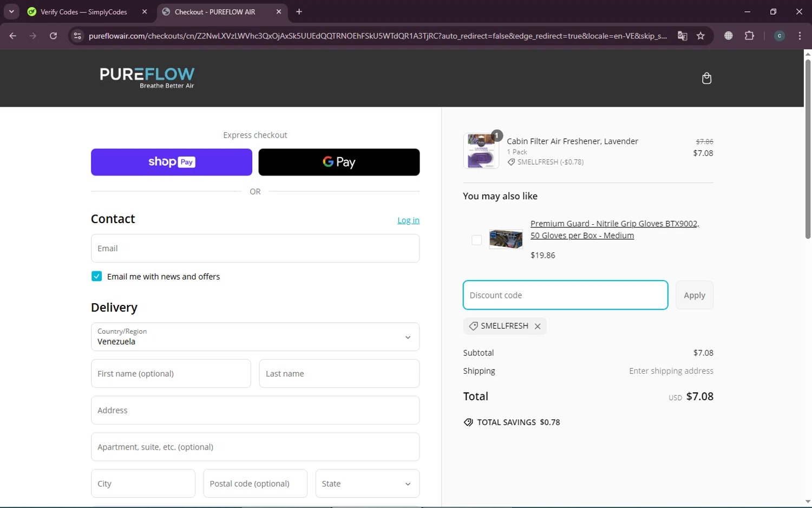Image resolution: width=812 pixels, height=508 pixels.
Task: Bookmark this page with the star icon
Action: pyautogui.click(x=700, y=36)
